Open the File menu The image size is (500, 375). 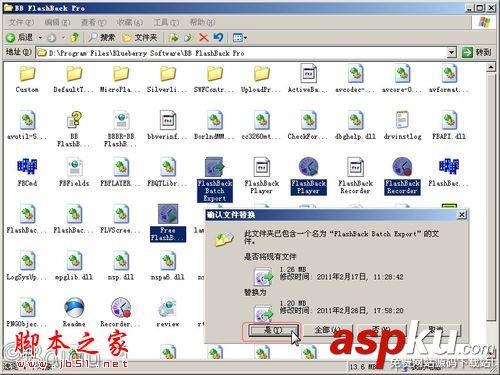(21, 22)
